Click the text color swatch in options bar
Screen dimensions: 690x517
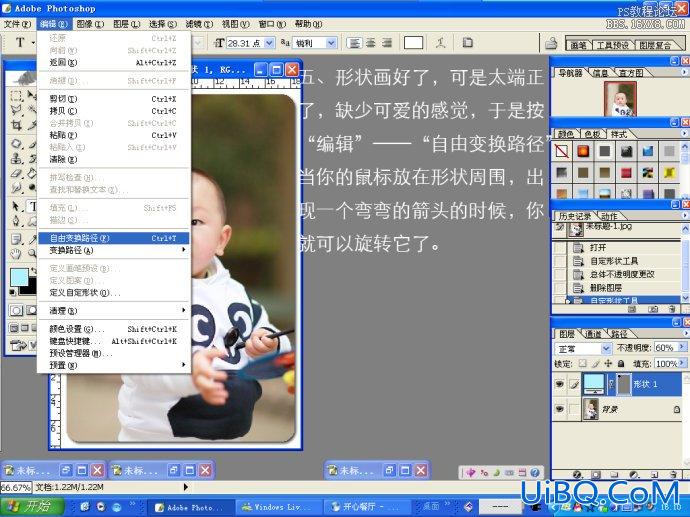413,43
